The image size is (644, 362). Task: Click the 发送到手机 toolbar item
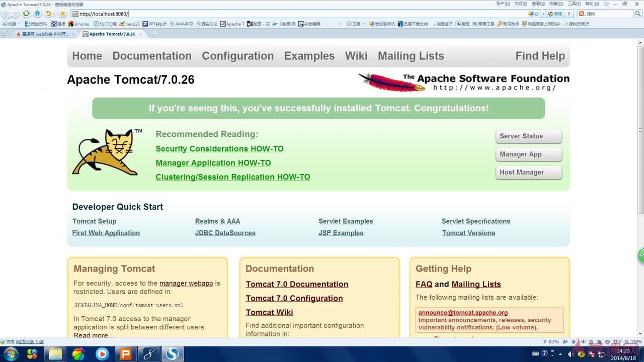381,24
